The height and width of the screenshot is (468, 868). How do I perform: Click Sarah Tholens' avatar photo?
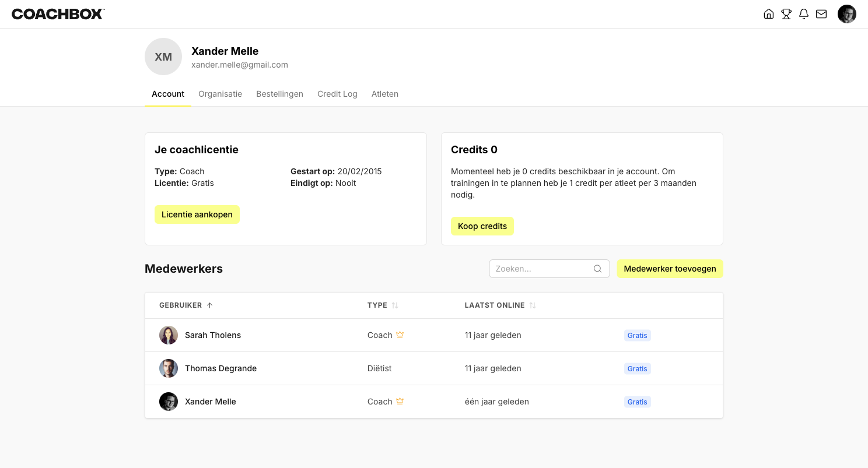click(169, 335)
